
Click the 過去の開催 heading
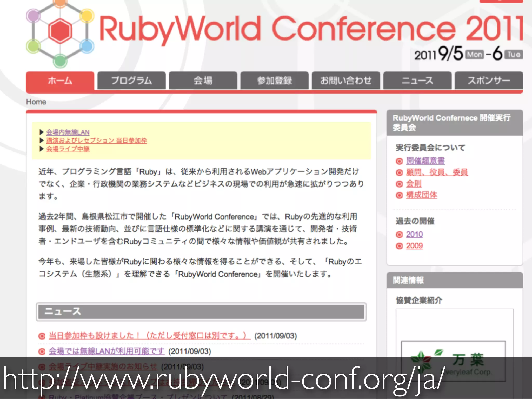[415, 221]
